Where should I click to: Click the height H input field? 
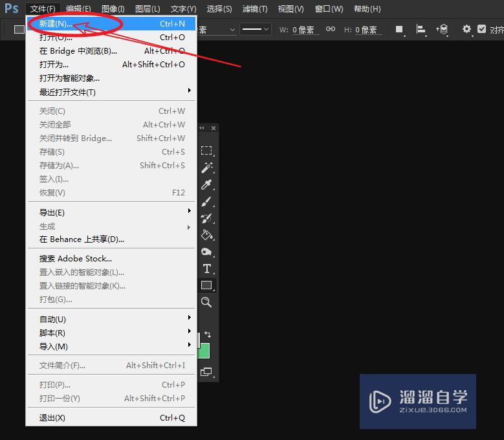368,30
